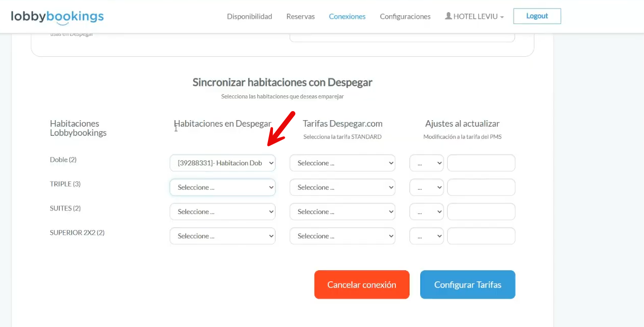Open the Despegar room dropdown for Doble

pyautogui.click(x=222, y=163)
